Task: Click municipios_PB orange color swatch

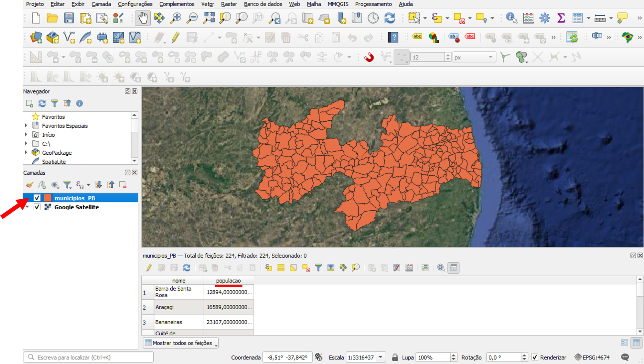Action: [48, 198]
